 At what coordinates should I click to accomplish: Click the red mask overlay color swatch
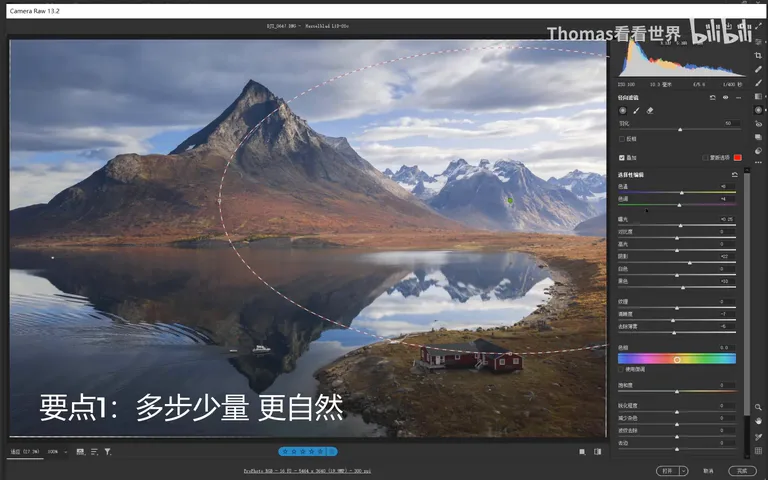pyautogui.click(x=738, y=158)
